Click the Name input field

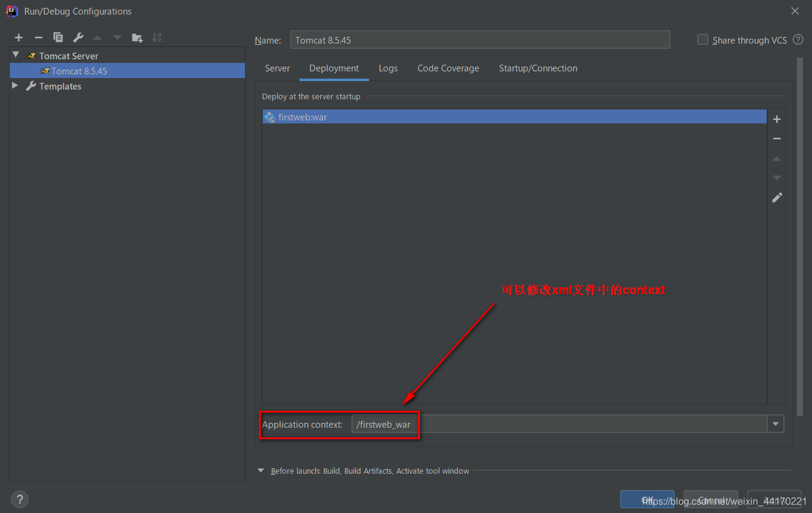coord(480,40)
